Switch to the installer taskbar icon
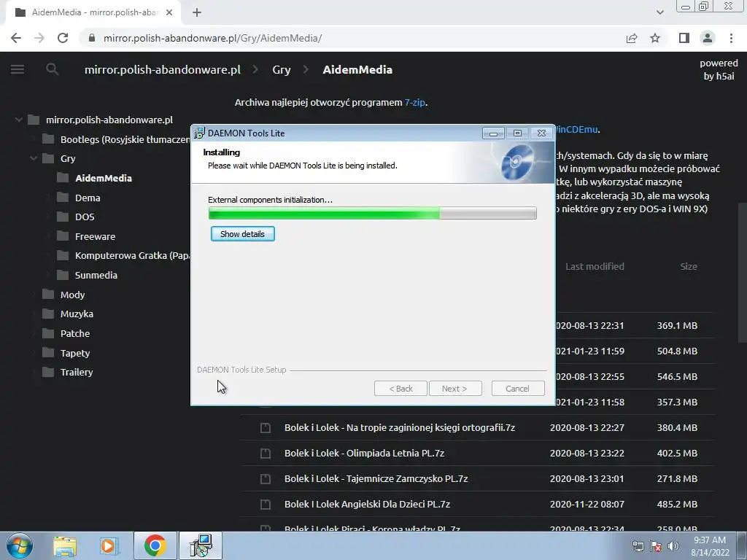747x560 pixels. pyautogui.click(x=201, y=545)
